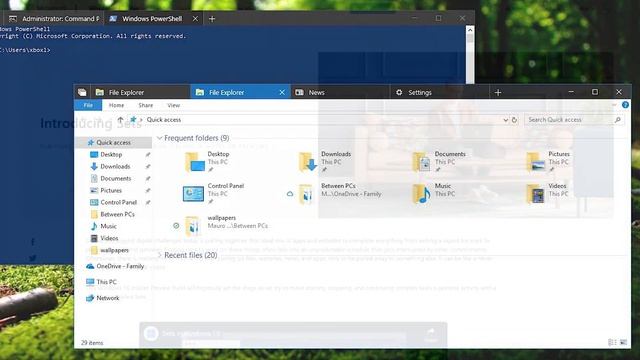Select This PC in the navigation pane
Screen dimensions: 640x360
[106, 282]
